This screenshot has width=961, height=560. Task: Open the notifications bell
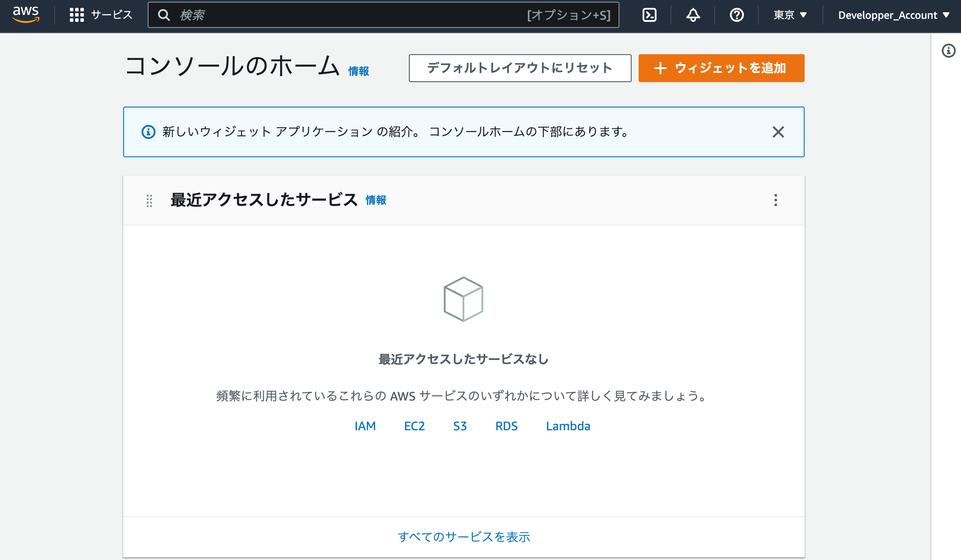pos(693,15)
